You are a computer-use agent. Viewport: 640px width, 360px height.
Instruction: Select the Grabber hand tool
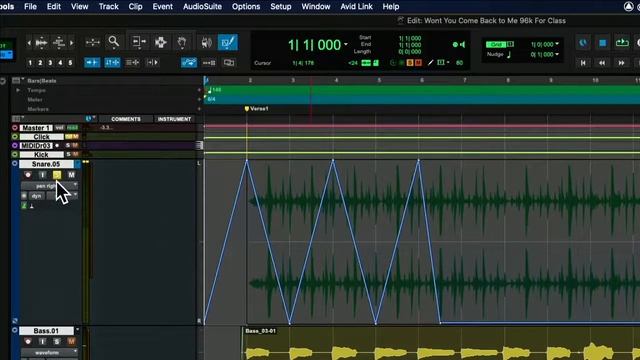[x=182, y=42]
